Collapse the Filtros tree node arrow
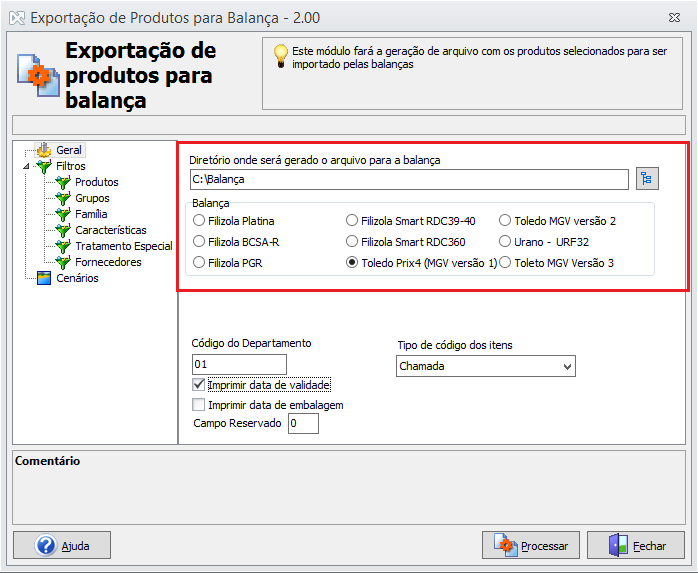 click(26, 167)
